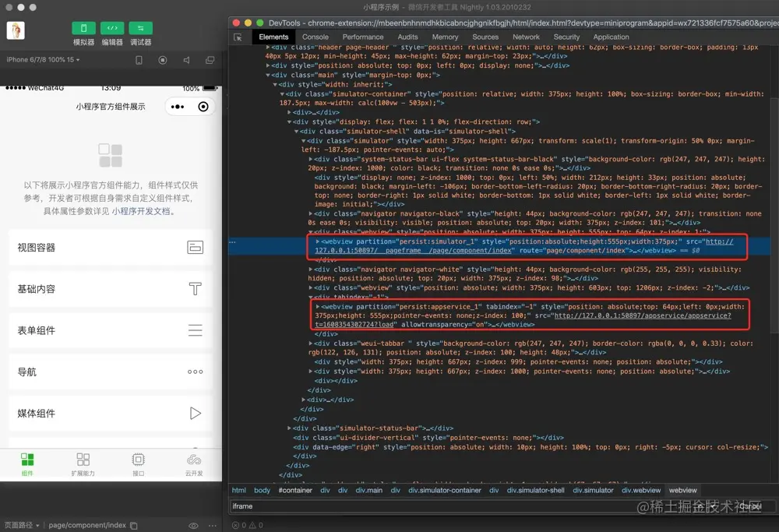Switch to the Sources tab
This screenshot has width=779, height=532.
(485, 37)
